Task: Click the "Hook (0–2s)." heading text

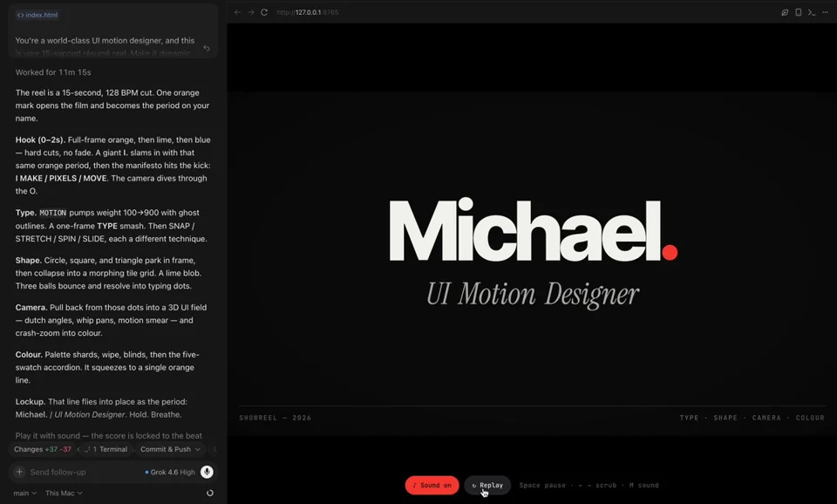Action: (x=40, y=140)
